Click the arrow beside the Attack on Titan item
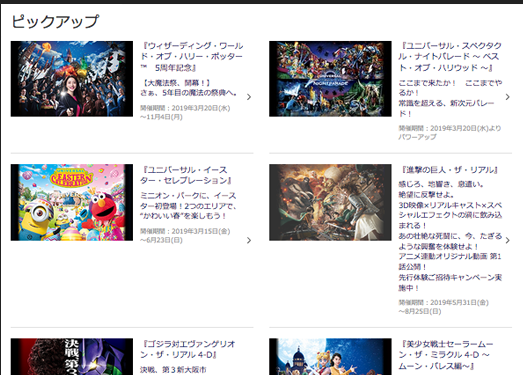Screen dimensions: 523x375 pyautogui.click(x=508, y=241)
